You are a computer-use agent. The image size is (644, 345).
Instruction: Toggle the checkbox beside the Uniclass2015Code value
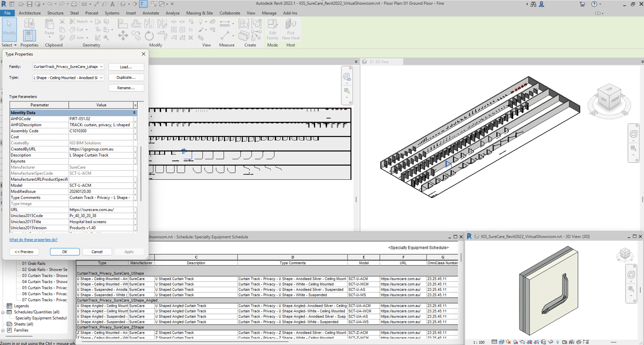tap(135, 216)
